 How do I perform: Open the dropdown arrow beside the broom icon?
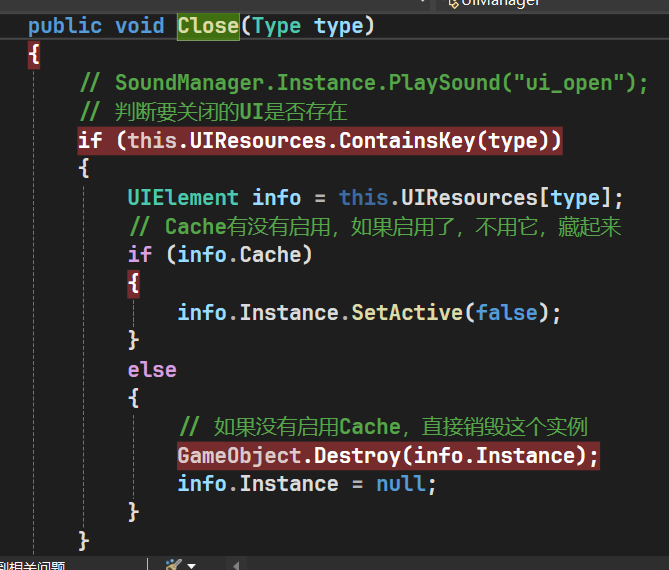pyautogui.click(x=191, y=565)
